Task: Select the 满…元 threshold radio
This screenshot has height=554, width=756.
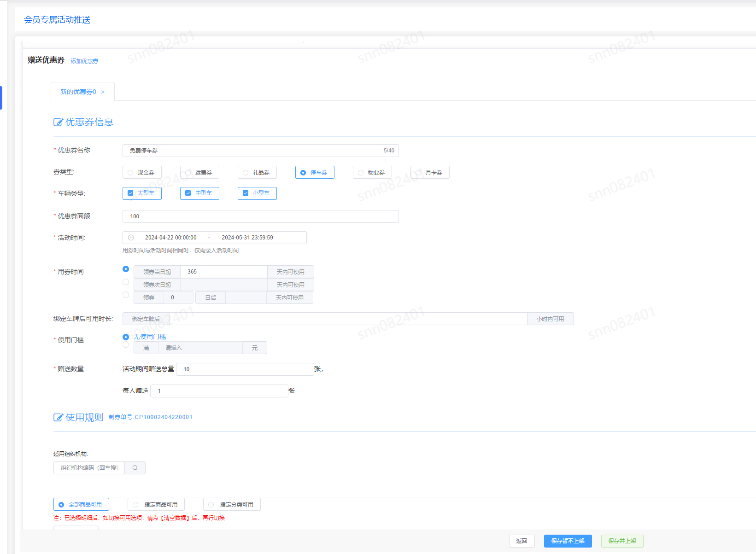Action: 126,344
